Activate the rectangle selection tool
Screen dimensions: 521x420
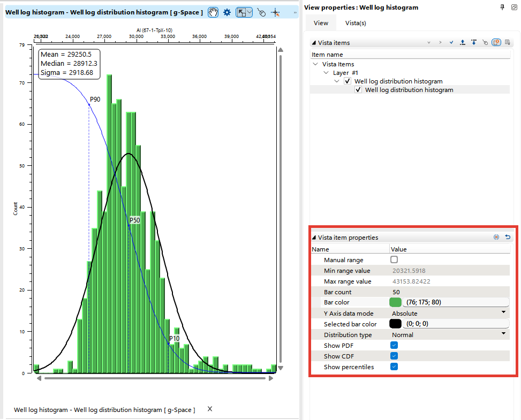[241, 12]
